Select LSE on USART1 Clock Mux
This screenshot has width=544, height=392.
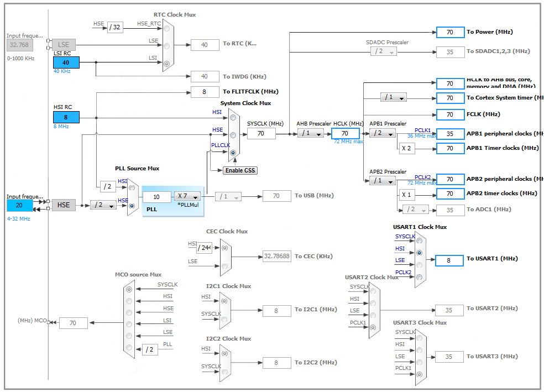420,265
